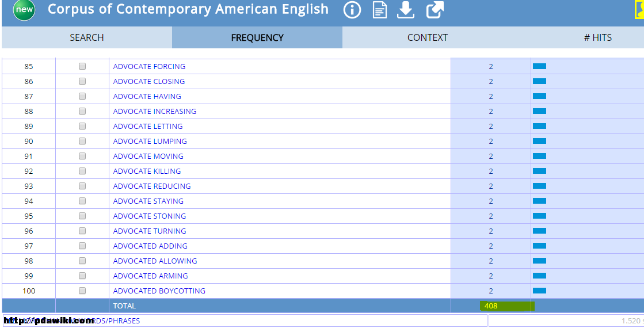The height and width of the screenshot is (328, 644).
Task: Check the box for ADVOCATE FORCING
Action: [x=82, y=66]
